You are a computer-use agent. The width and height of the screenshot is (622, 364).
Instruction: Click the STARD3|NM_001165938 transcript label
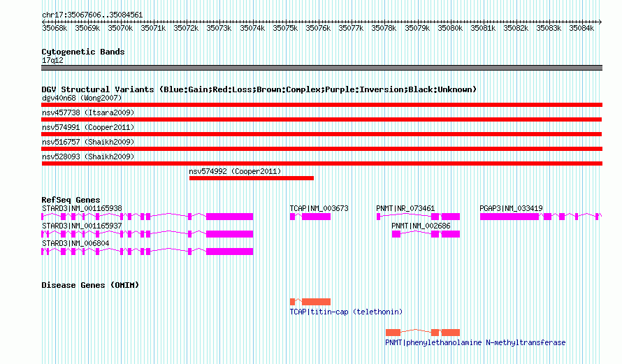pos(82,208)
